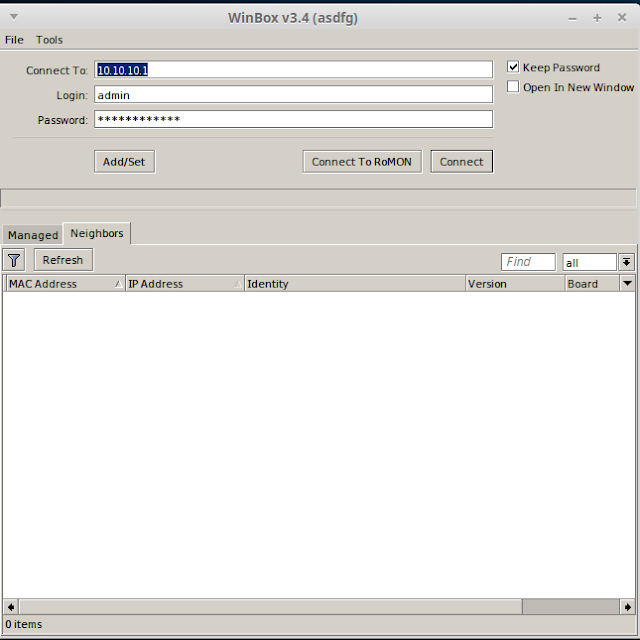Screen dimensions: 640x640
Task: Focus the Password input field
Action: 293,119
